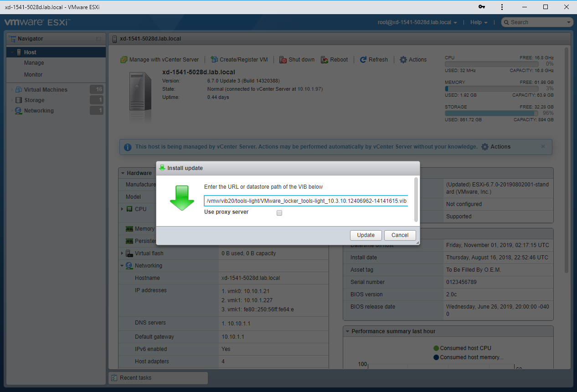Click the Virtual Machines count badge 16
577x392 pixels.
pyautogui.click(x=97, y=90)
